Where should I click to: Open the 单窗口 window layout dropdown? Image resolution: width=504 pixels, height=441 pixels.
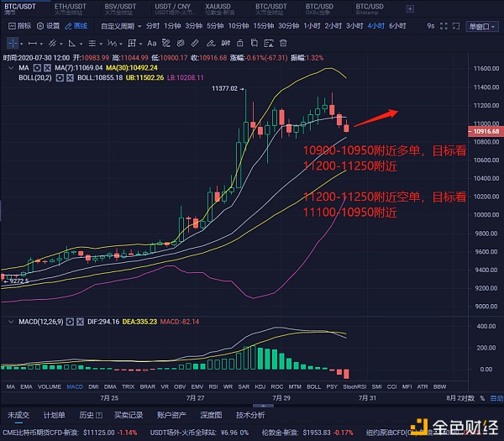click(482, 26)
